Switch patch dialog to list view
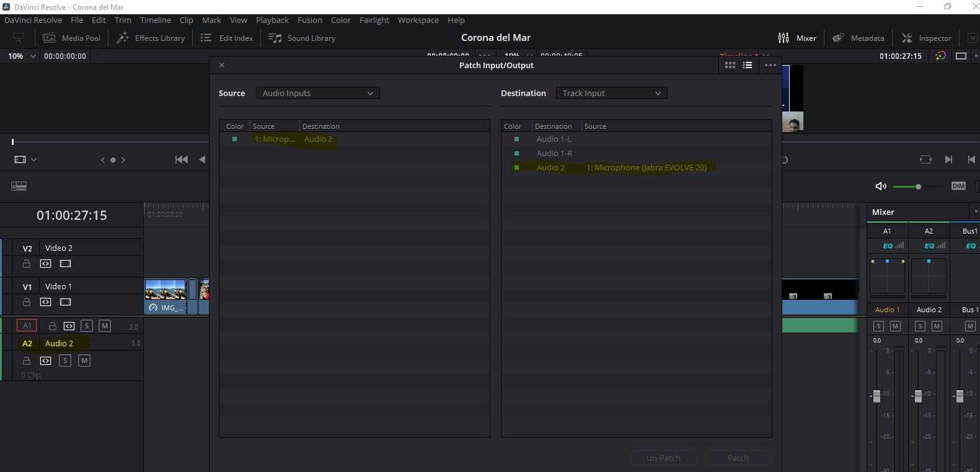Screen dimensions: 980x472 748,65
